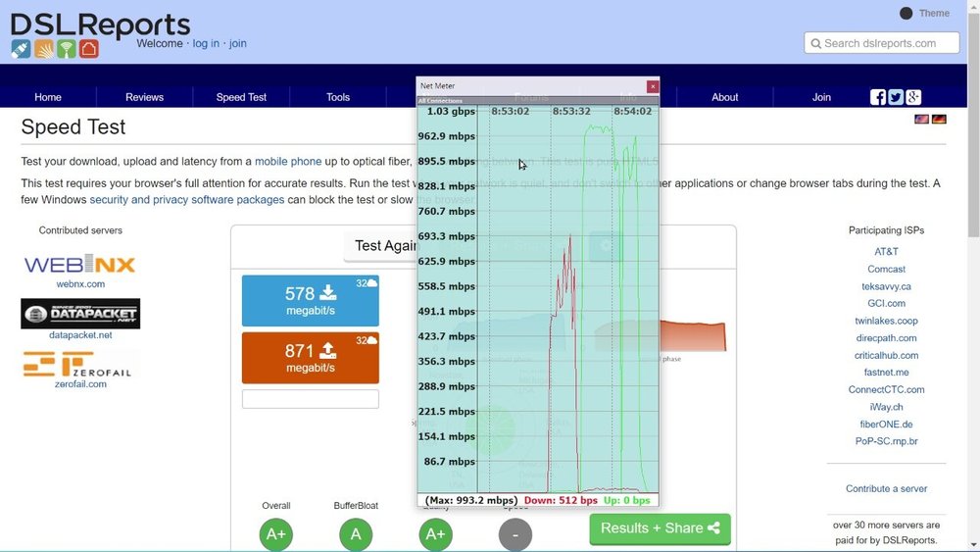Image resolution: width=980 pixels, height=552 pixels.
Task: Click the blue satellite icon under DSLReports logo
Action: [21, 49]
